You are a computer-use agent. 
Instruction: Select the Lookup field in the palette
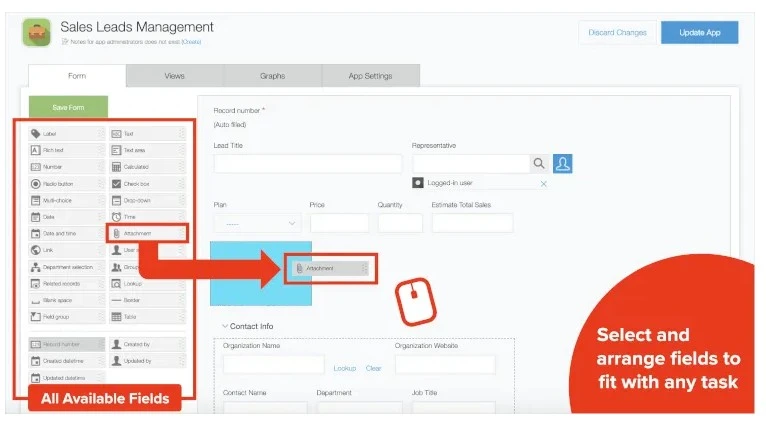pyautogui.click(x=148, y=284)
